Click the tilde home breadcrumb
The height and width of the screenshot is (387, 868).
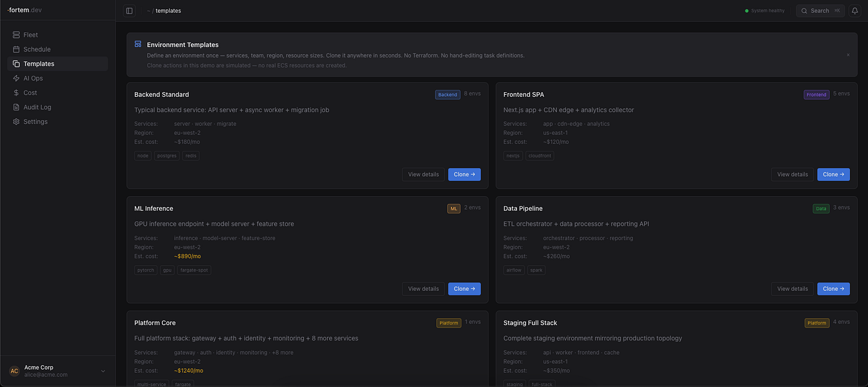click(x=148, y=11)
